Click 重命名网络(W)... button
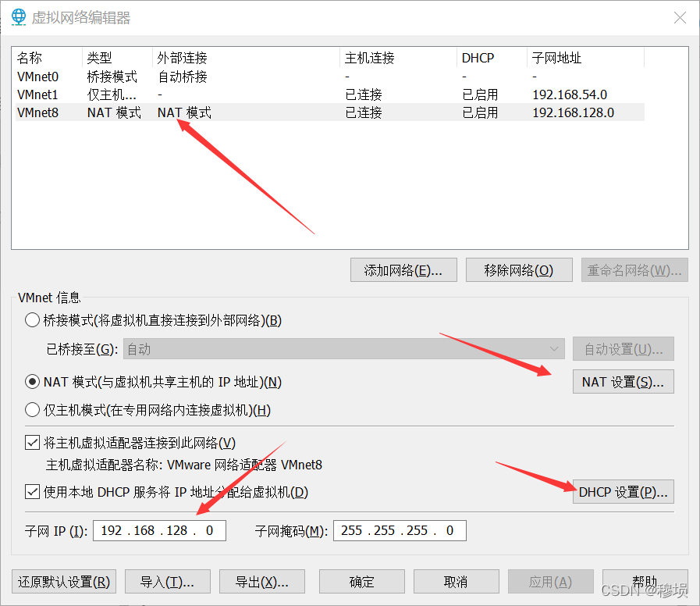 point(634,270)
